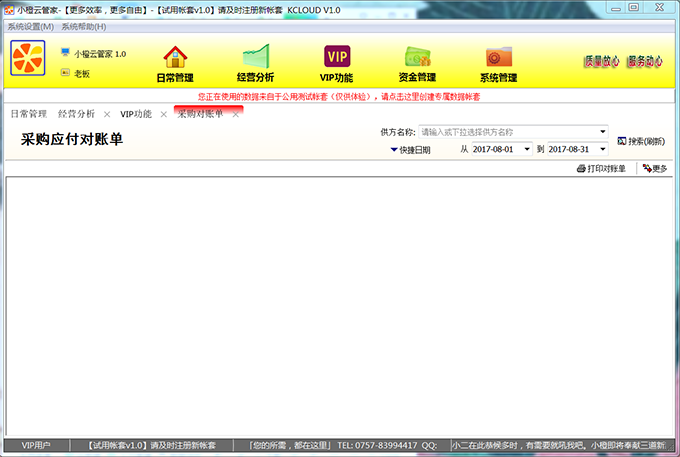Image resolution: width=680 pixels, height=457 pixels.
Task: Minimize the 小橙云管家 window
Action: pyautogui.click(x=616, y=8)
